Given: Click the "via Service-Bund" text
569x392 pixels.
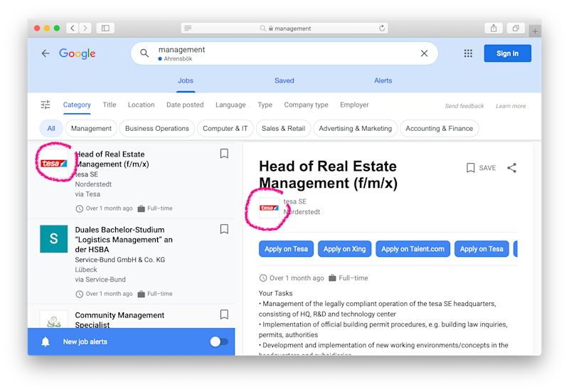Looking at the screenshot, I should [x=100, y=280].
